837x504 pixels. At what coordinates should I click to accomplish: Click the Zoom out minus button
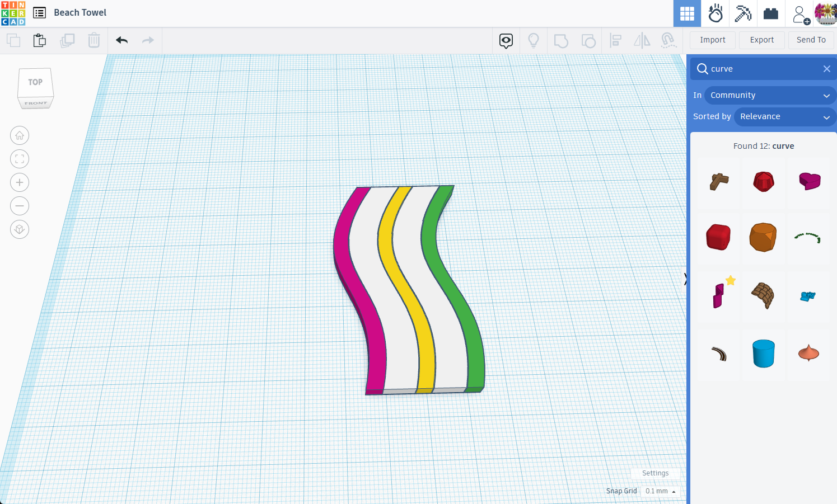(20, 206)
